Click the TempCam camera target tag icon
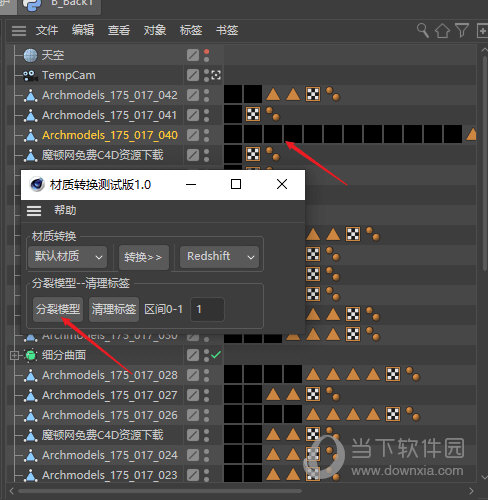The width and height of the screenshot is (488, 500). click(216, 75)
